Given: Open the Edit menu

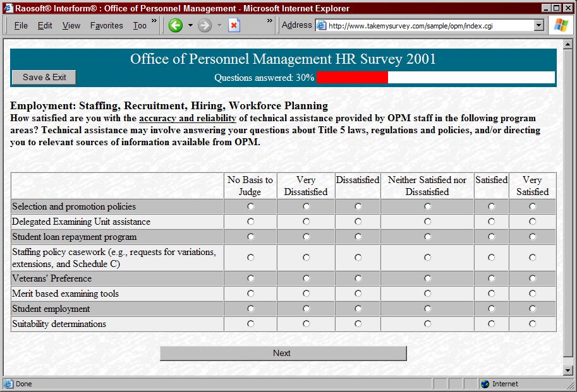Looking at the screenshot, I should click(45, 25).
